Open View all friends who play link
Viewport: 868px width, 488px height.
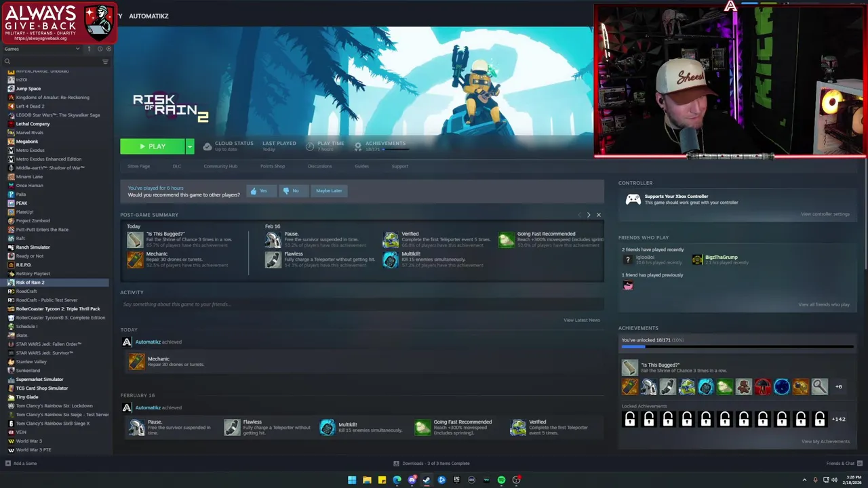coord(824,304)
